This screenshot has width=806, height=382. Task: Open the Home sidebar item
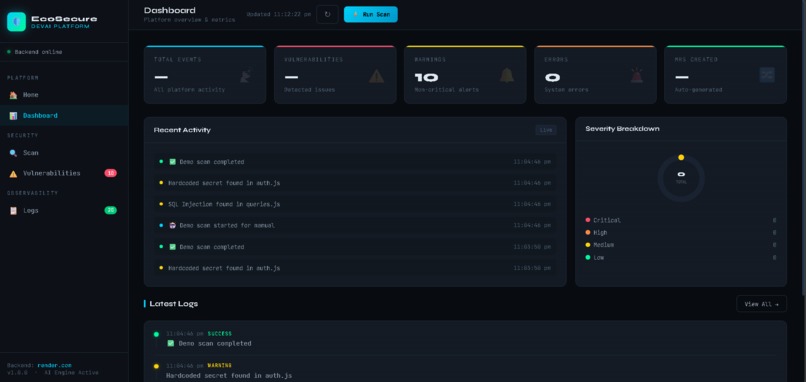click(x=64, y=95)
